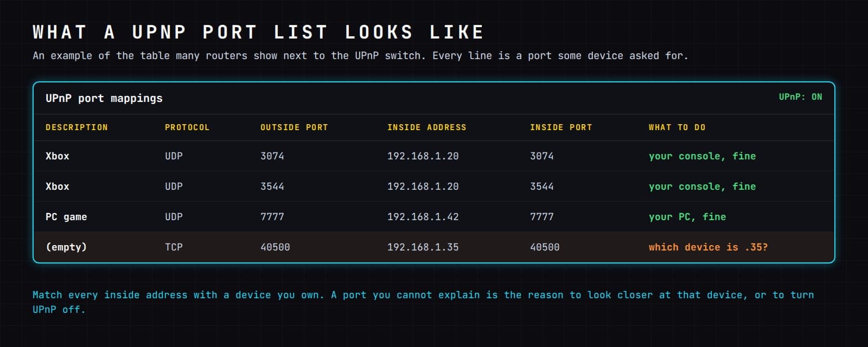Screen dimensions: 868x347
Task: Click the outside port value 40500
Action: [x=275, y=247]
